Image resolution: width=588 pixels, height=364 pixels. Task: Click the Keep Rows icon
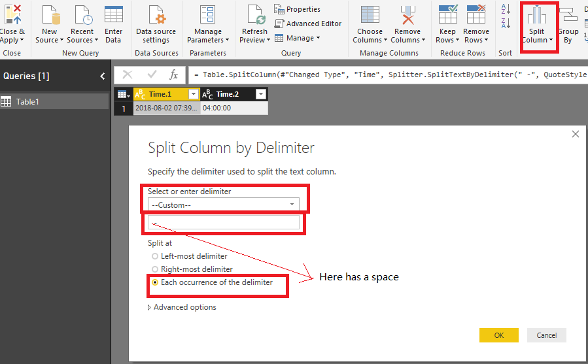[x=448, y=14]
